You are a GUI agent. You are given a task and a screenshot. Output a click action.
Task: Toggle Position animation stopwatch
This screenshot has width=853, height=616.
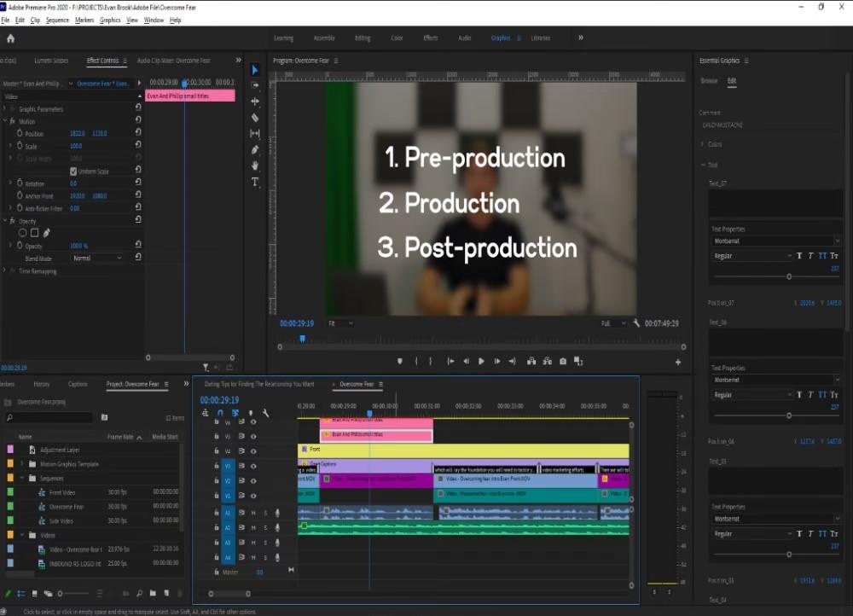[20, 133]
